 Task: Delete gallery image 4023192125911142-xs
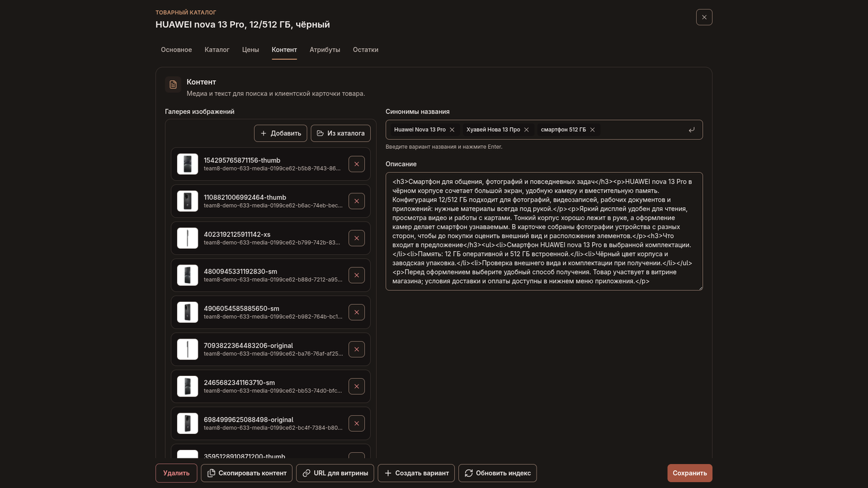coord(356,238)
